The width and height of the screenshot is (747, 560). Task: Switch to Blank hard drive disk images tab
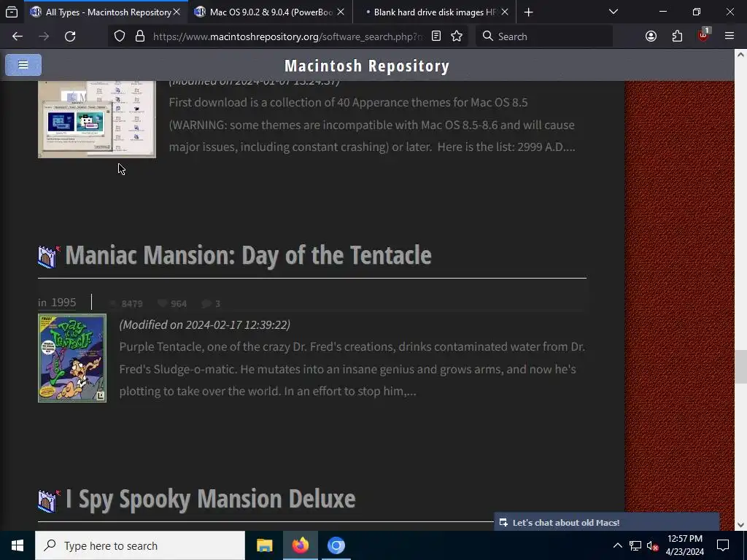(435, 12)
